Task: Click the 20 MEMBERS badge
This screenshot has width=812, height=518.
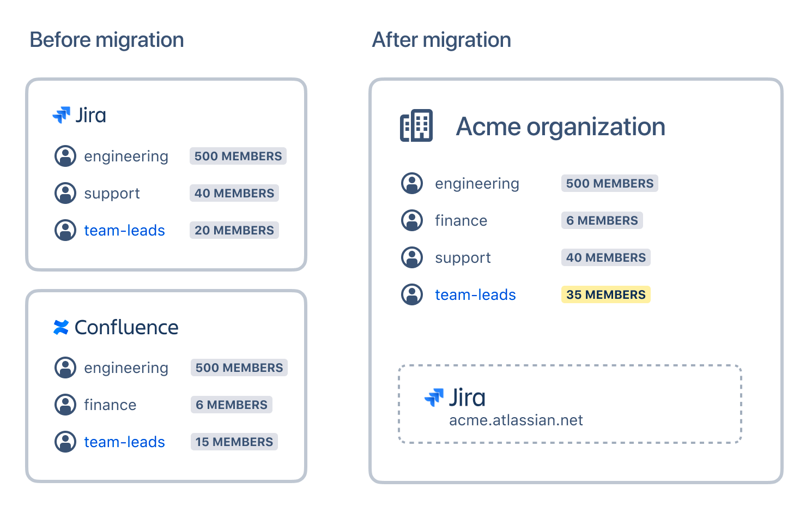Action: (234, 230)
